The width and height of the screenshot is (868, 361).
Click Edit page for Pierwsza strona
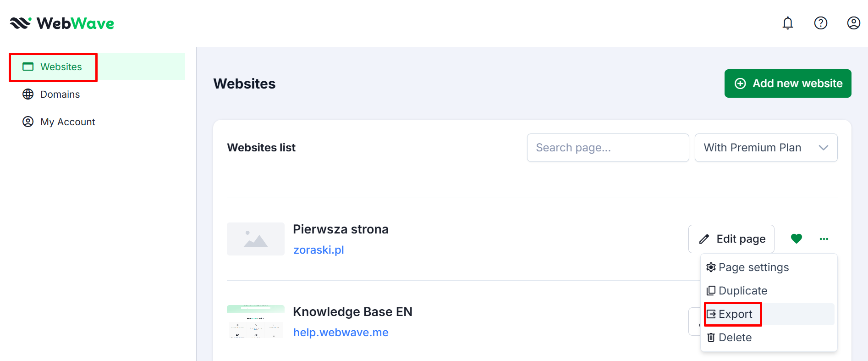coord(731,239)
